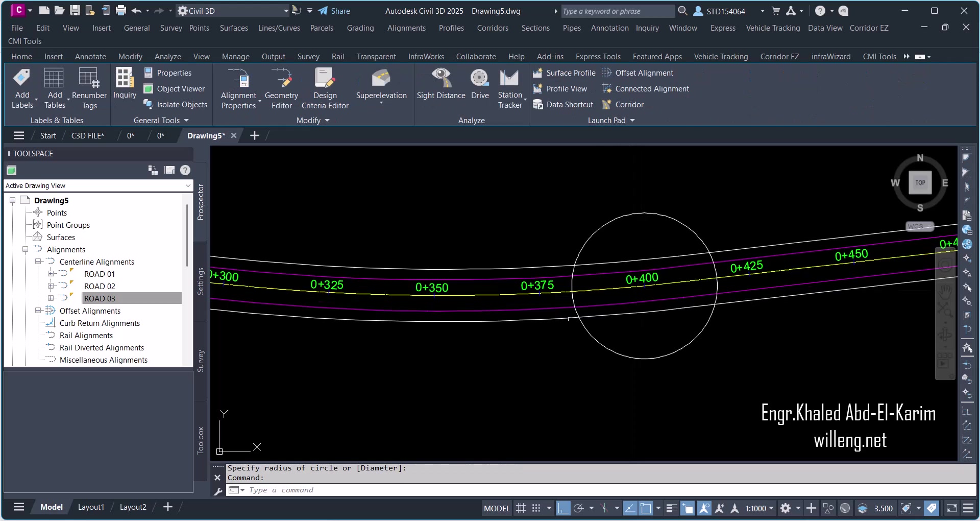Toggle object snap tracking in status bar
Screen dimensions: 980x521
click(x=630, y=508)
